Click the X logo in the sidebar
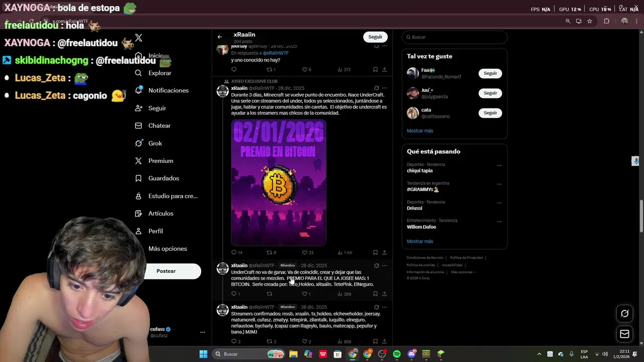This screenshot has height=362, width=644. [139, 38]
